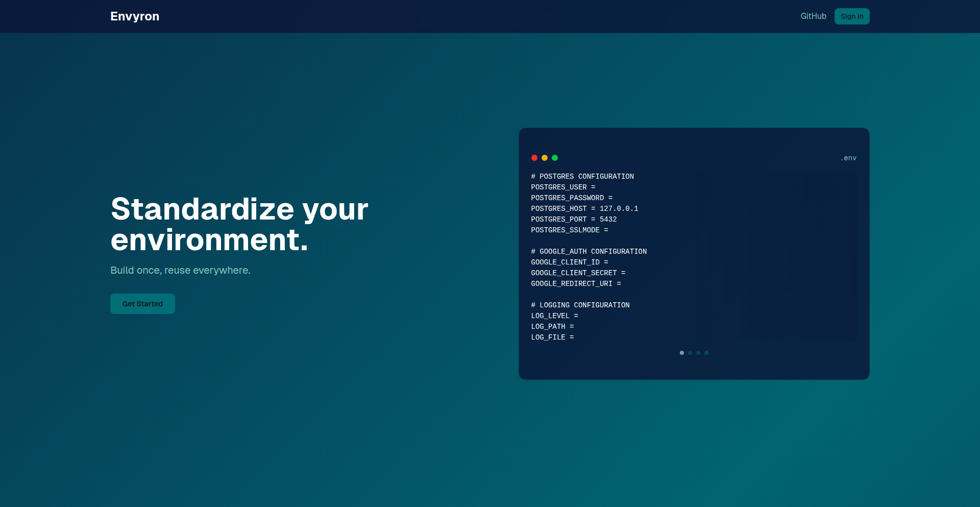980x507 pixels.
Task: Click the green dot in code window
Action: tap(555, 158)
